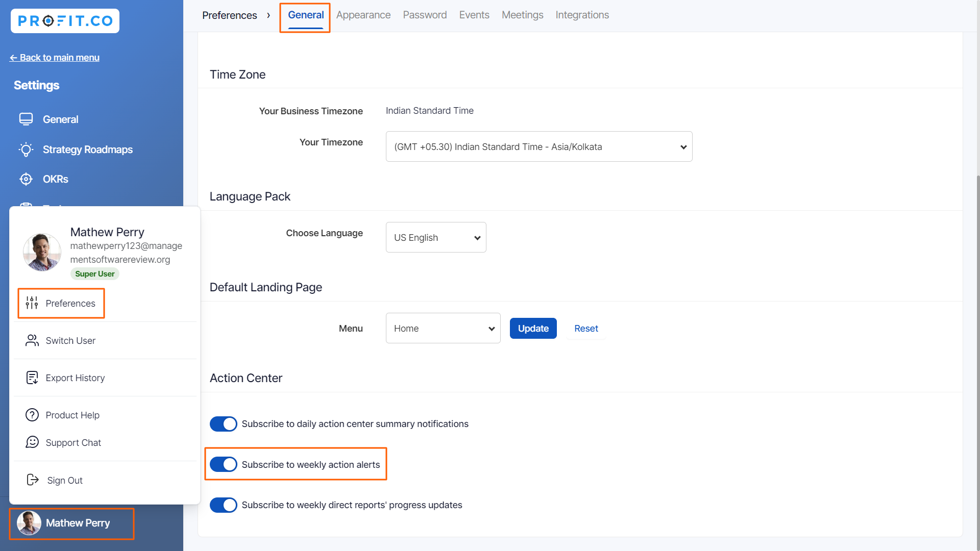Open General settings monitor icon in sidebar
The height and width of the screenshot is (551, 980).
pos(26,119)
